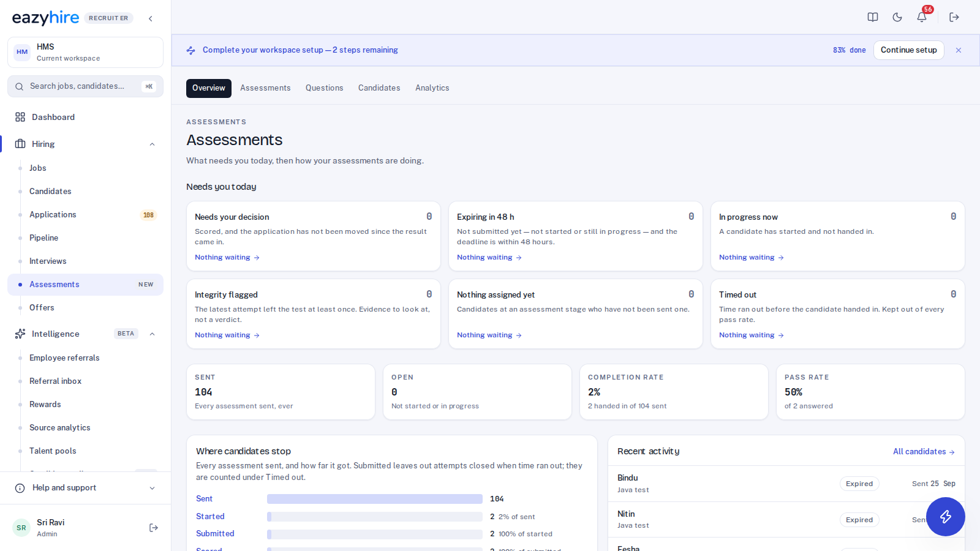The image size is (980, 551).
Task: Click the setup banner sparkle icon
Action: [x=191, y=50]
